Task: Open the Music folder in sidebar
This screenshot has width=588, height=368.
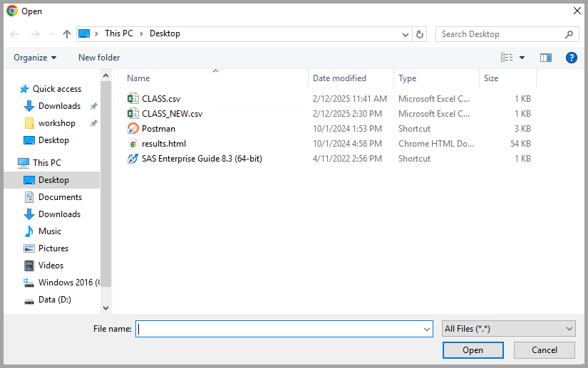Action: point(50,231)
